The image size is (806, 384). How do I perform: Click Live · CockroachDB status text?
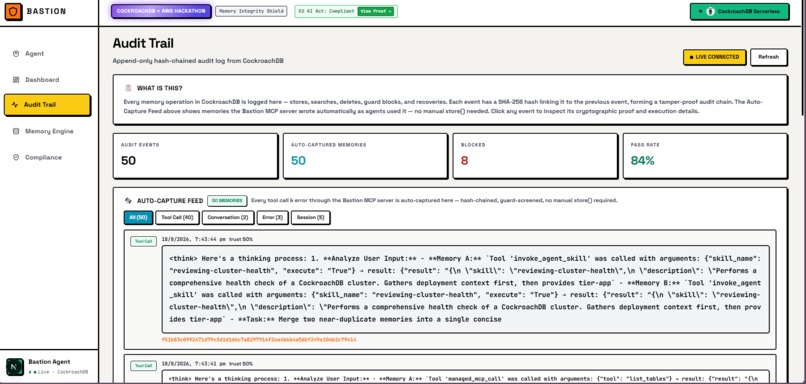pyautogui.click(x=58, y=372)
